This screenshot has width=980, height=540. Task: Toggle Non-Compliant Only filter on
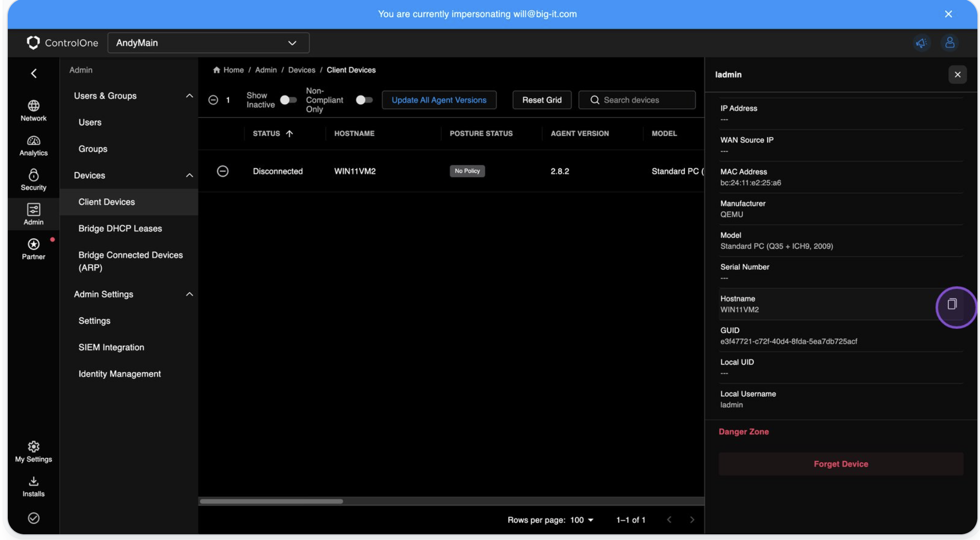pyautogui.click(x=364, y=100)
